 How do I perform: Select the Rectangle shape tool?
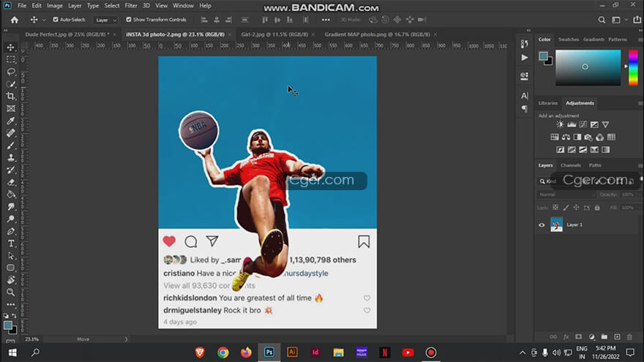tap(11, 268)
